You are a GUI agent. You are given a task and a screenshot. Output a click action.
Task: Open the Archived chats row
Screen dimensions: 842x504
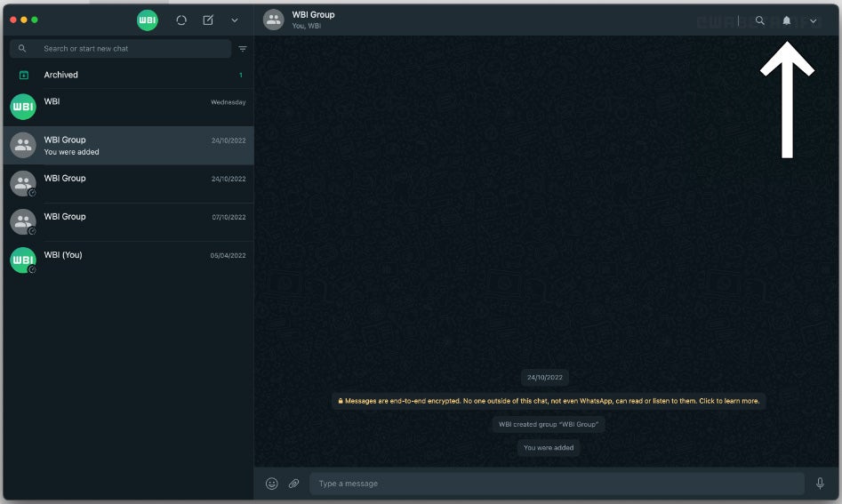tap(128, 75)
